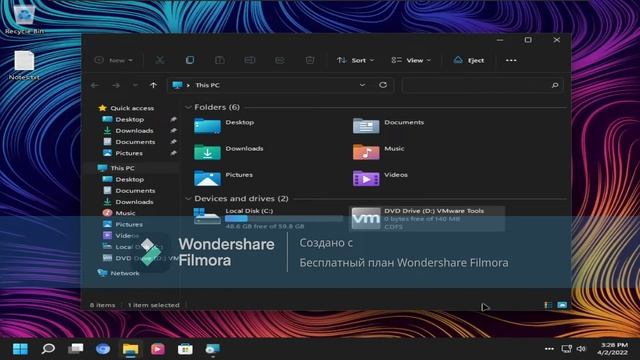This screenshot has width=640, height=360.
Task: Click the Share icon in toolbar
Action: pos(280,60)
